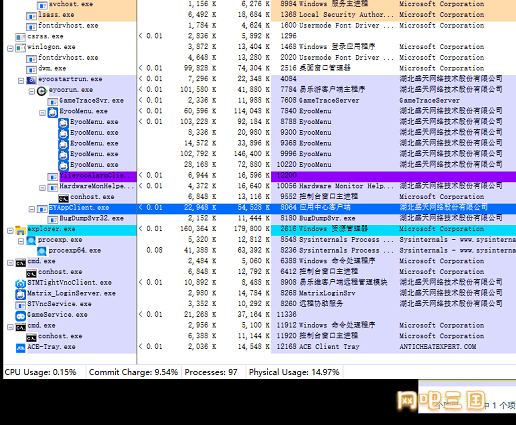
Task: Select the EyooMenu.exe row with PID 9300
Action: 259,133
